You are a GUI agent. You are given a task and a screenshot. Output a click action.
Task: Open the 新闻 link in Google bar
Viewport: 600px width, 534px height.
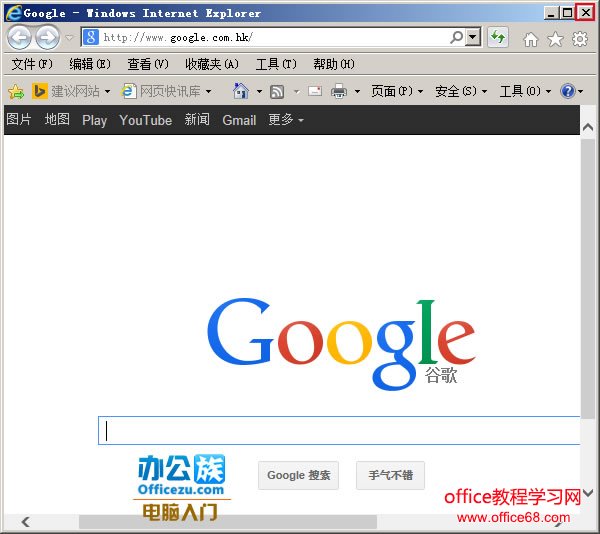(197, 119)
